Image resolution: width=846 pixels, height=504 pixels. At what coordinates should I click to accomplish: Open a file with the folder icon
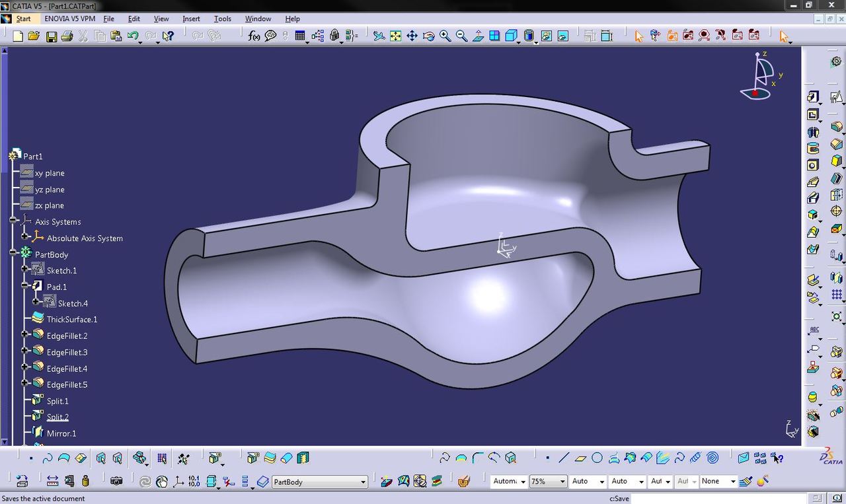[34, 36]
